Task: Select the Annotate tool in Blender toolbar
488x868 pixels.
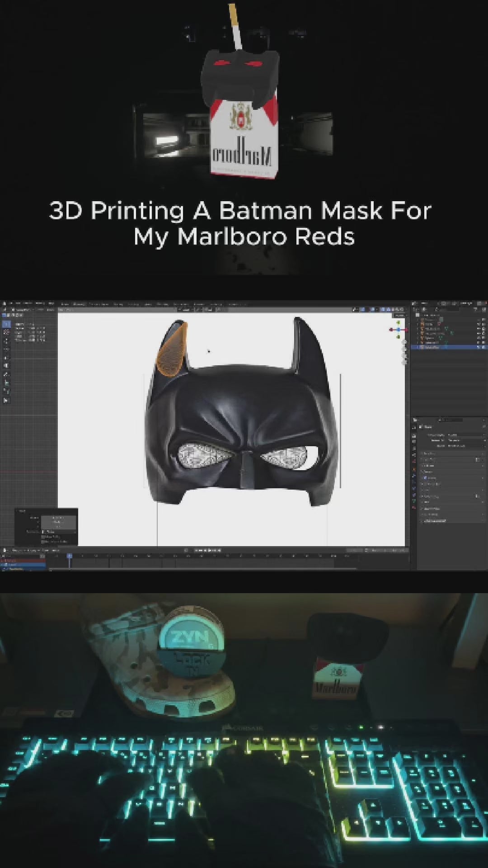Action: (6, 375)
